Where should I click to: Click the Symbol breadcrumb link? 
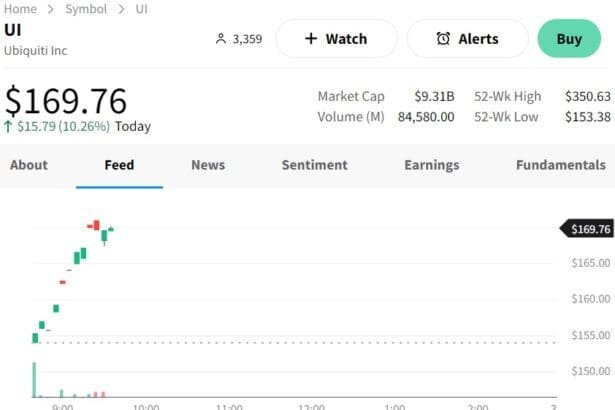[86, 9]
